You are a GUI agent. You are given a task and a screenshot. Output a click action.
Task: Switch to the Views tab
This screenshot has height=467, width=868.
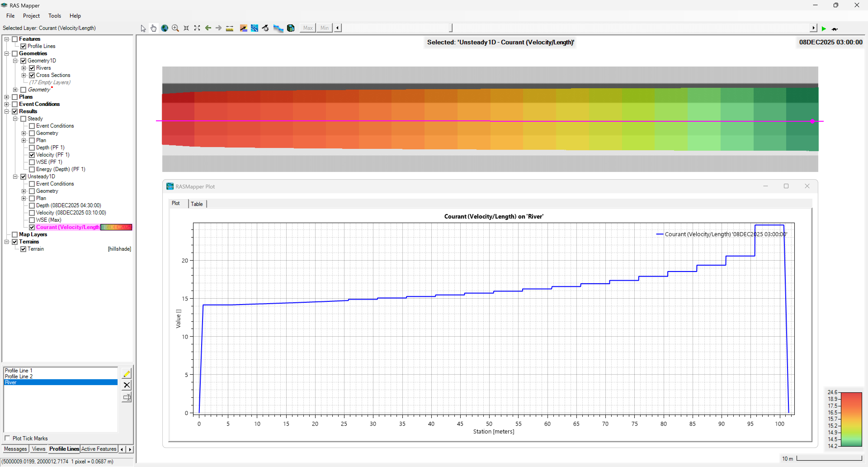tap(38, 449)
